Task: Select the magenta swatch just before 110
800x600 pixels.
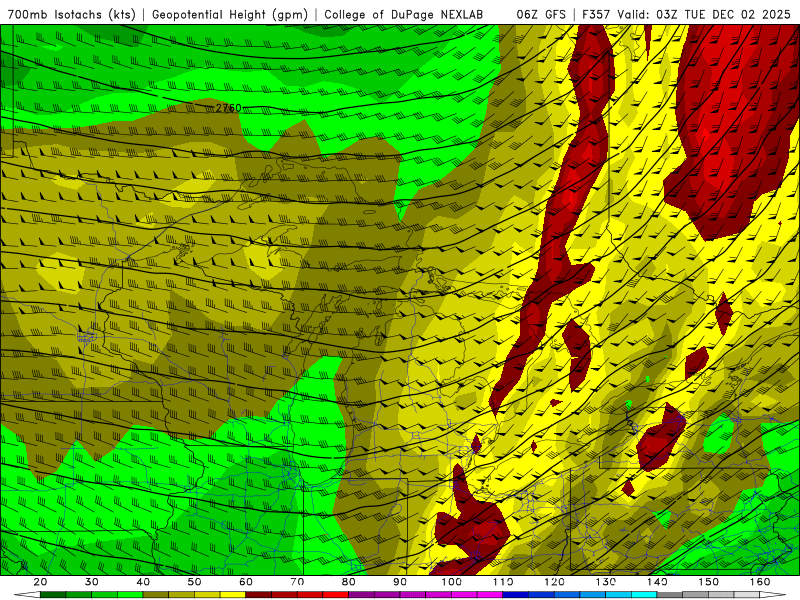Action: pos(490,595)
